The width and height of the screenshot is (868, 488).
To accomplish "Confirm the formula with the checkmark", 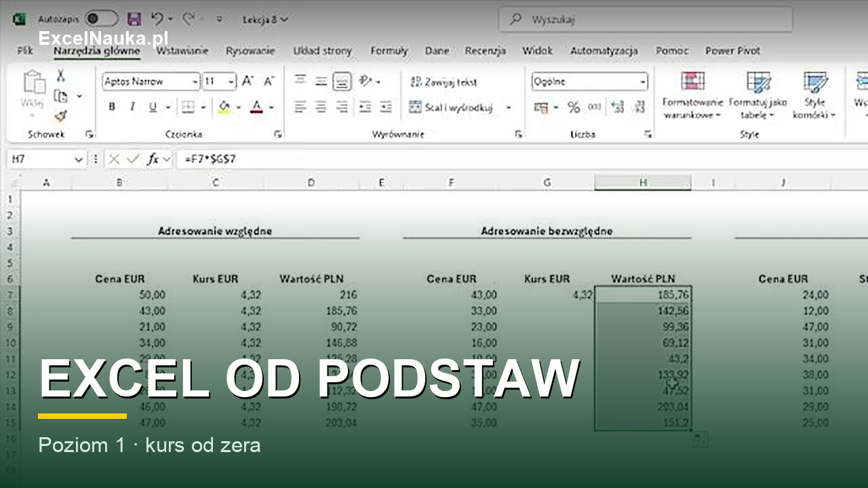I will 133,159.
